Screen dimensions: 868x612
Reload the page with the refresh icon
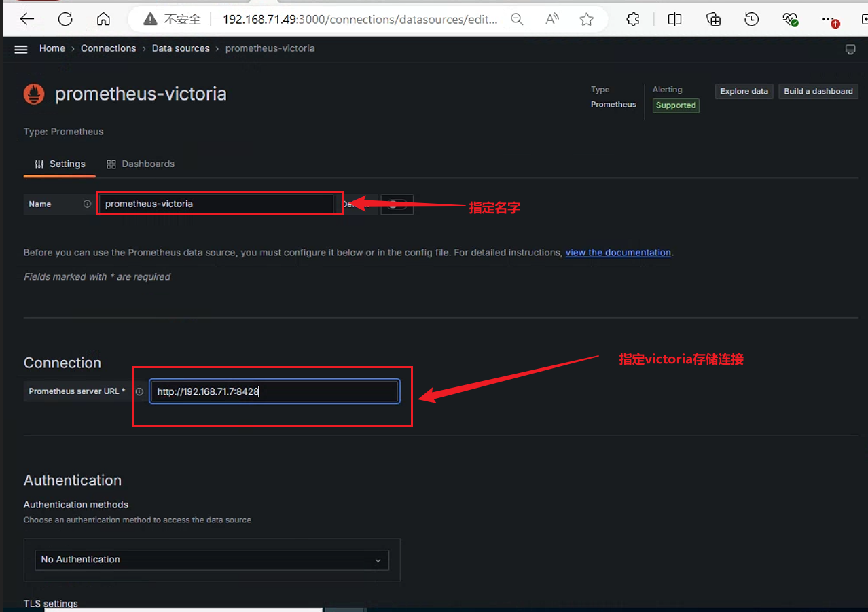pos(65,20)
